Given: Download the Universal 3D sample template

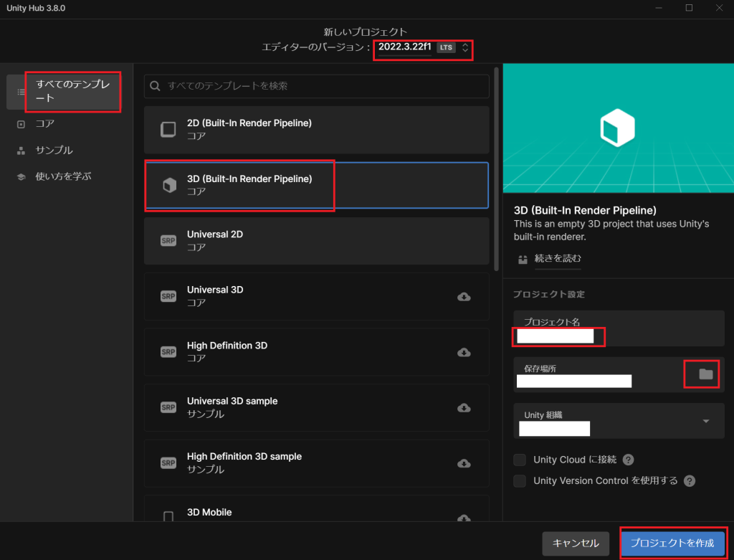Looking at the screenshot, I should click(464, 407).
